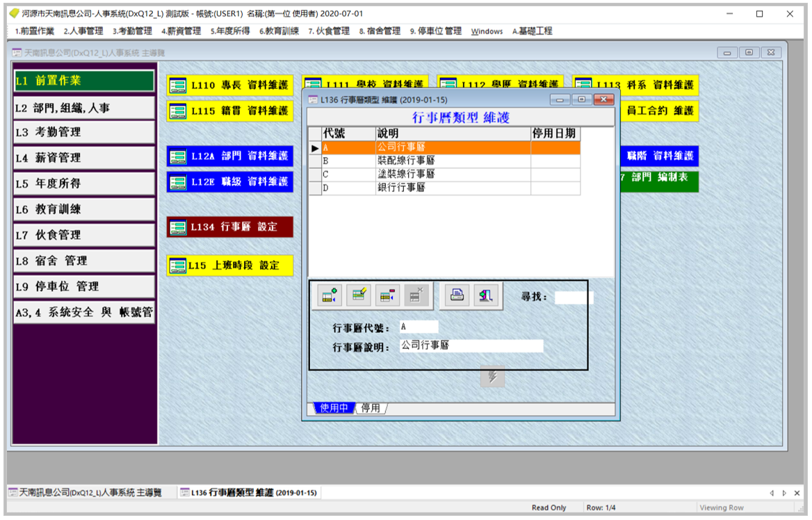
Task: Open L15 上班時段 設定 button
Action: [230, 266]
